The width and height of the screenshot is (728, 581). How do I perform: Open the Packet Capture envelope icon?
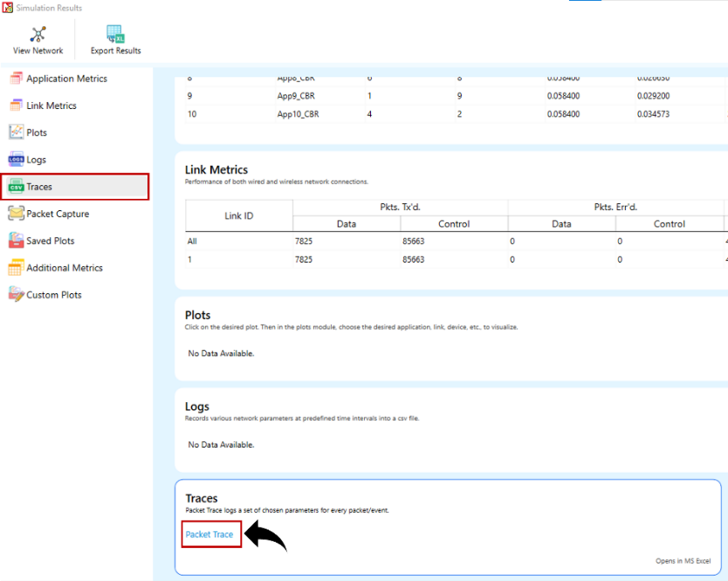pyautogui.click(x=16, y=214)
